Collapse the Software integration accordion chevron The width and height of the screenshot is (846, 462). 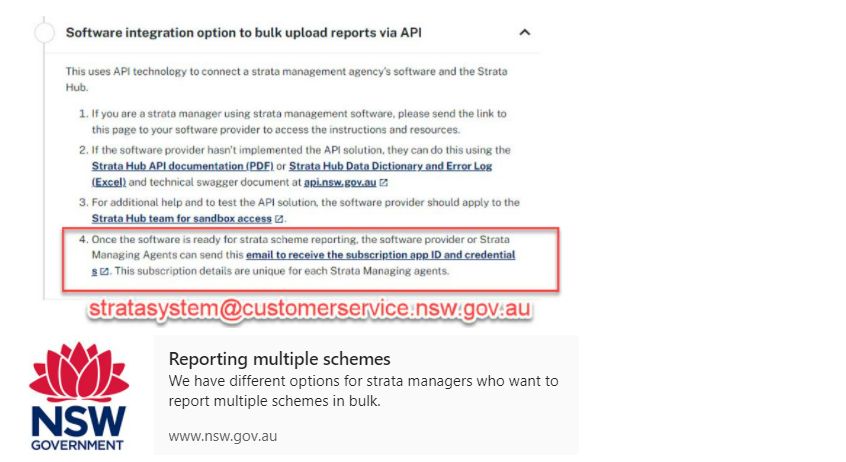pos(524,32)
